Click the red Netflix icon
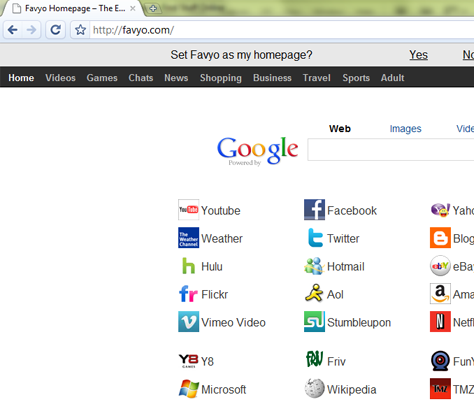The width and height of the screenshot is (474, 400). pyautogui.click(x=440, y=322)
